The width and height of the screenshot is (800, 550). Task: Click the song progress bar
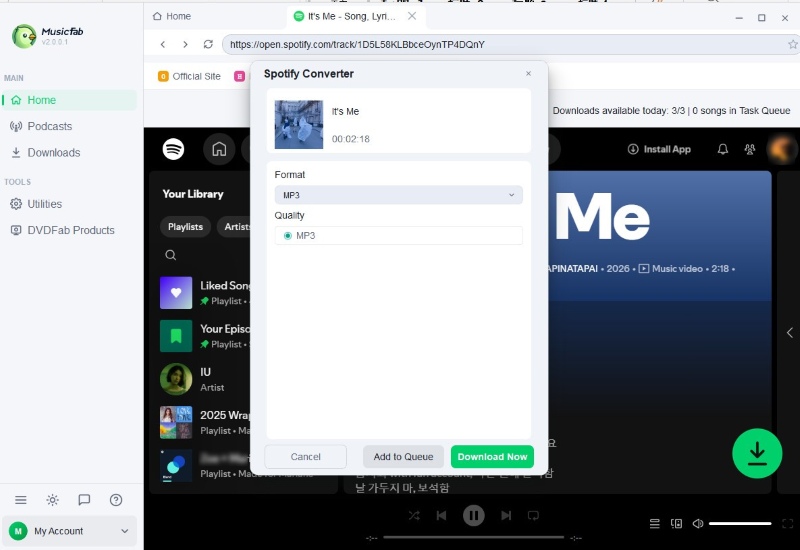point(473,537)
